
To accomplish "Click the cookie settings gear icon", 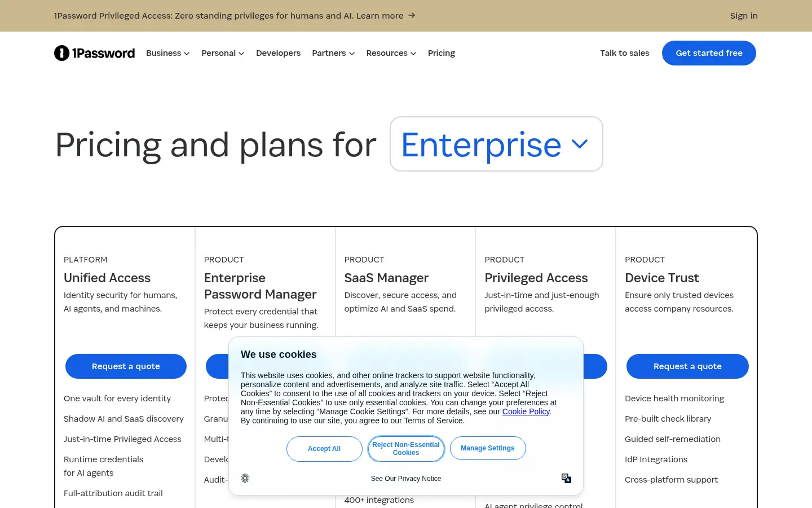I will (x=245, y=478).
